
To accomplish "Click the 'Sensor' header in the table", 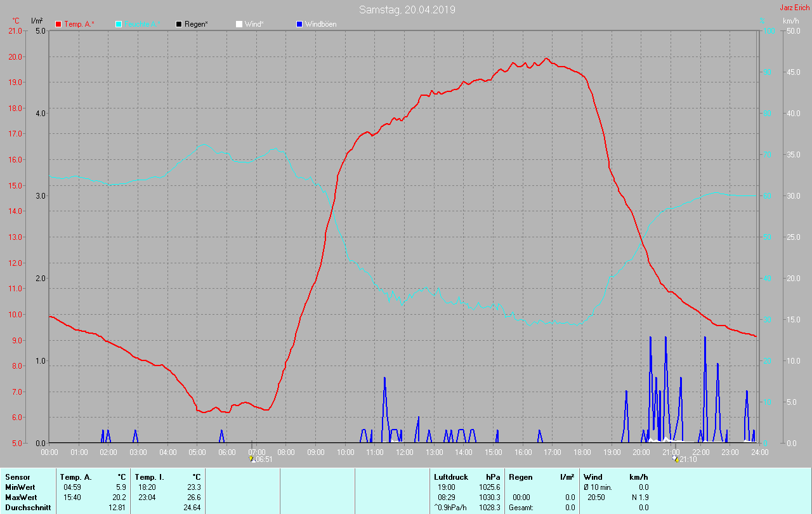I will 17,477.
